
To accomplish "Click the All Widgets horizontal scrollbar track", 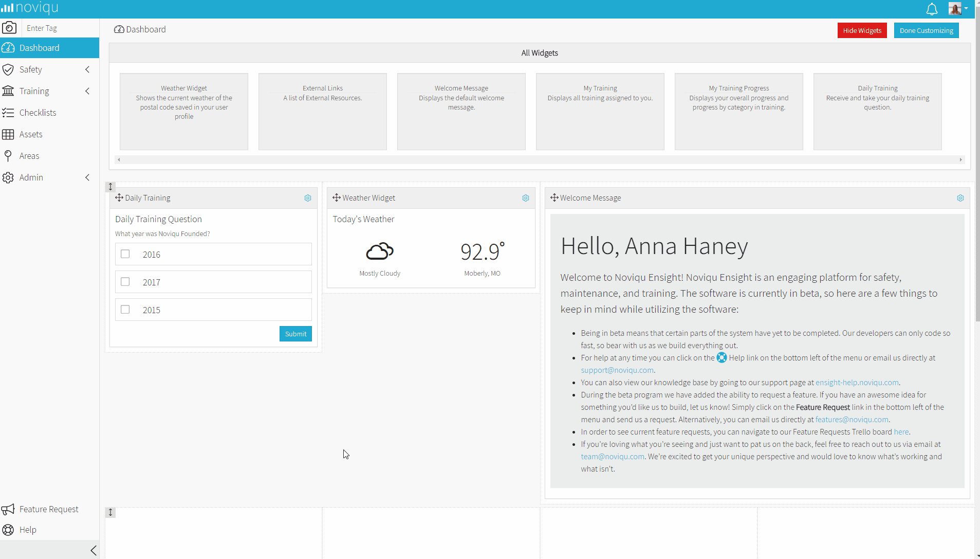I will pos(540,159).
